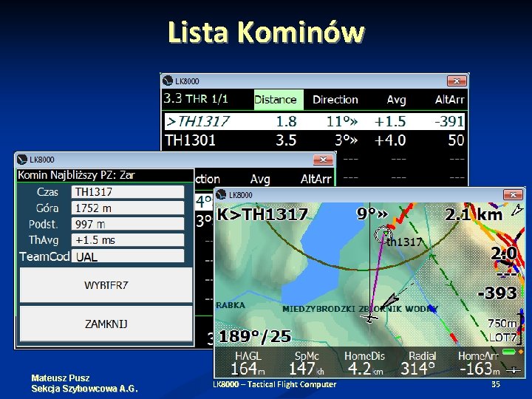Click the 750m map scale label

(x=502, y=324)
